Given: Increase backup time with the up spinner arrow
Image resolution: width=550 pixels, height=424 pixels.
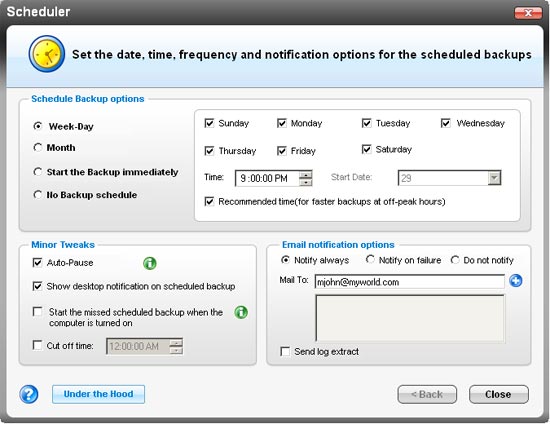Looking at the screenshot, I should 306,174.
